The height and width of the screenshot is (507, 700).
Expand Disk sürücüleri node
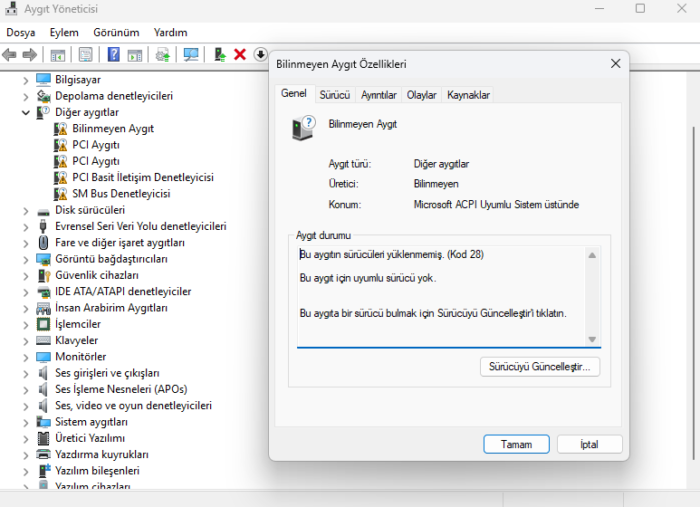[25, 211]
